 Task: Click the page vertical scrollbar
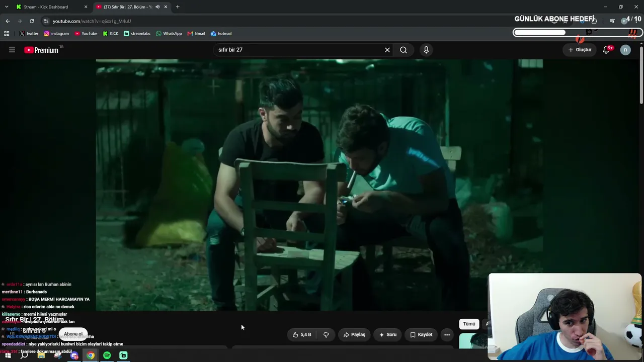point(641,75)
